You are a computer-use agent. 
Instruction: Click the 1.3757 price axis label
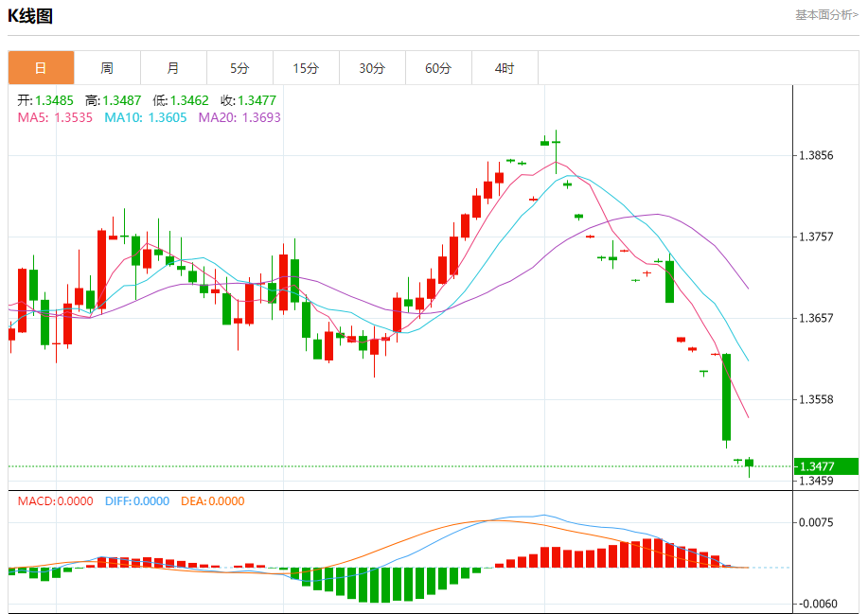(x=816, y=237)
